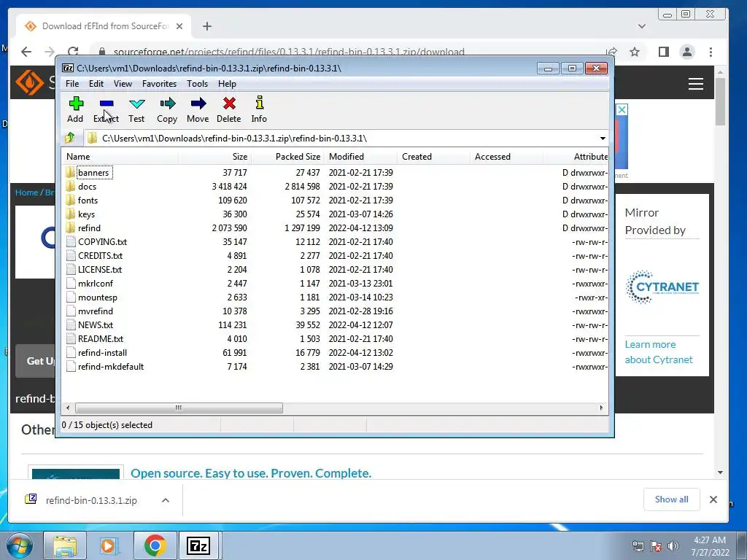
Task: Click the Move toolbar icon
Action: [198, 109]
